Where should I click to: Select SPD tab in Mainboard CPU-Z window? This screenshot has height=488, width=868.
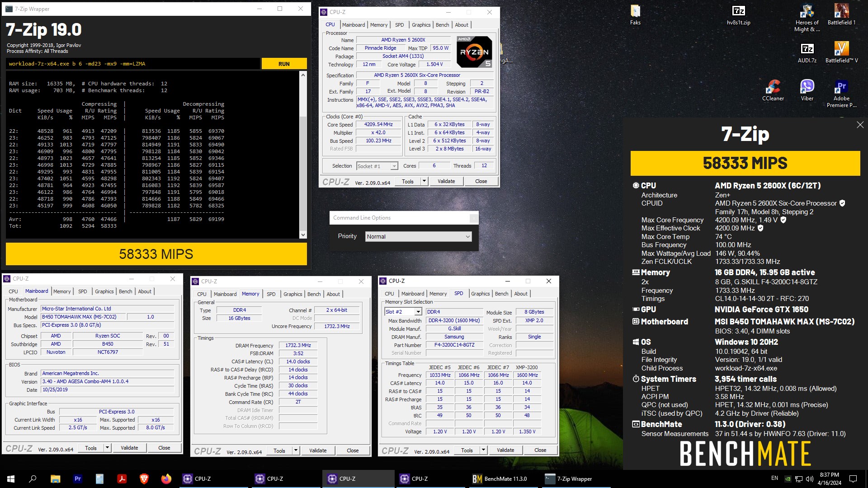82,291
